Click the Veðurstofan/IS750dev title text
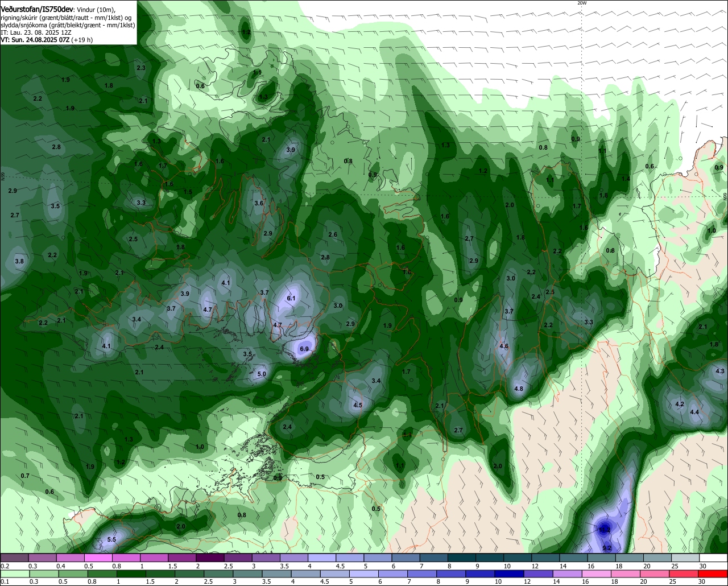Viewport: 728px width, 586px height. pos(37,9)
